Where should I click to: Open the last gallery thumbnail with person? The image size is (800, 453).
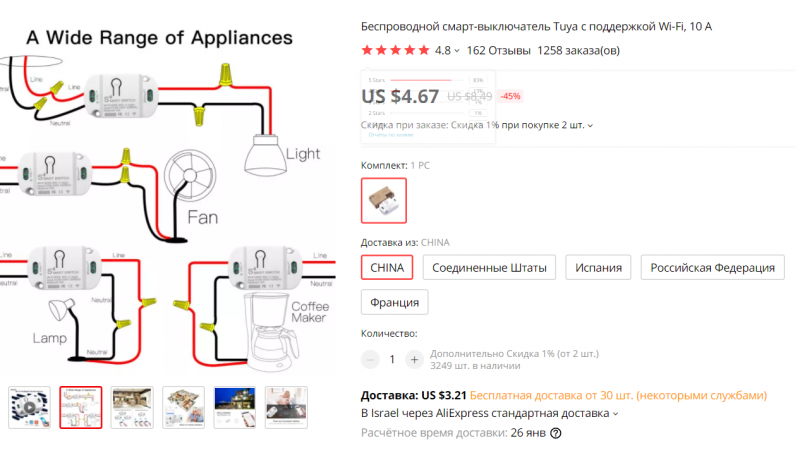(x=286, y=408)
